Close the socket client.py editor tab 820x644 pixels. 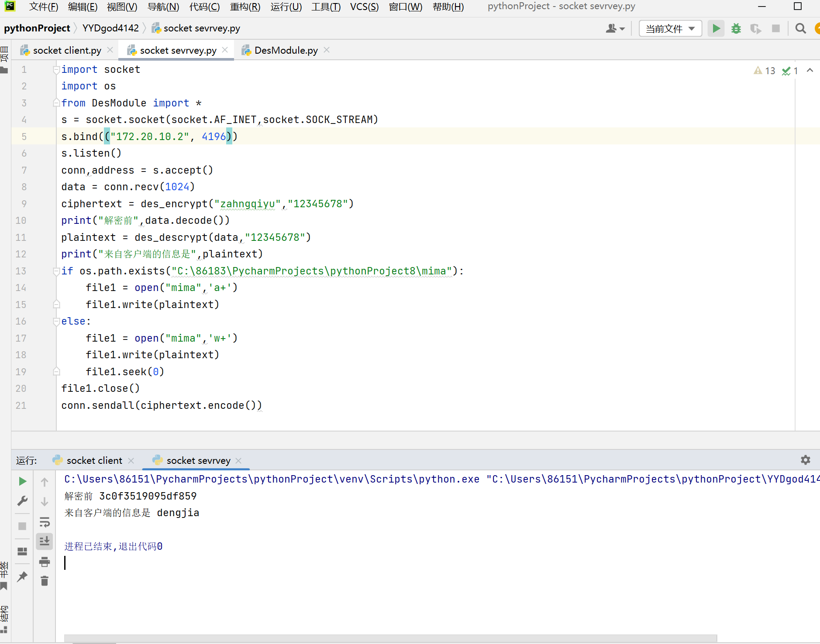(110, 50)
